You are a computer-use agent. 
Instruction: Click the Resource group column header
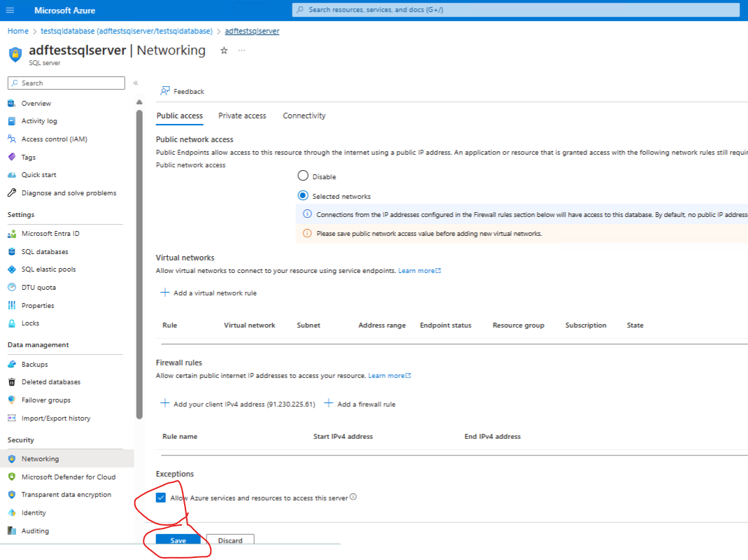(x=518, y=325)
